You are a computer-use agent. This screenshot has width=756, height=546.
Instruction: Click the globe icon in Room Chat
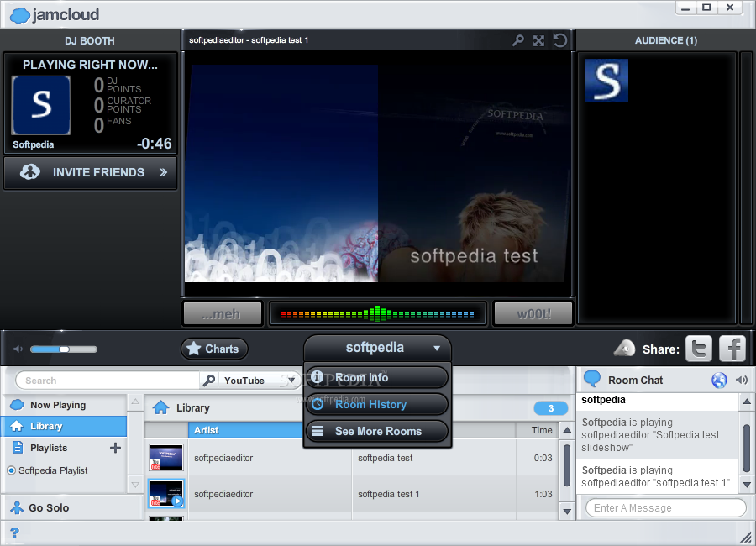click(x=719, y=380)
